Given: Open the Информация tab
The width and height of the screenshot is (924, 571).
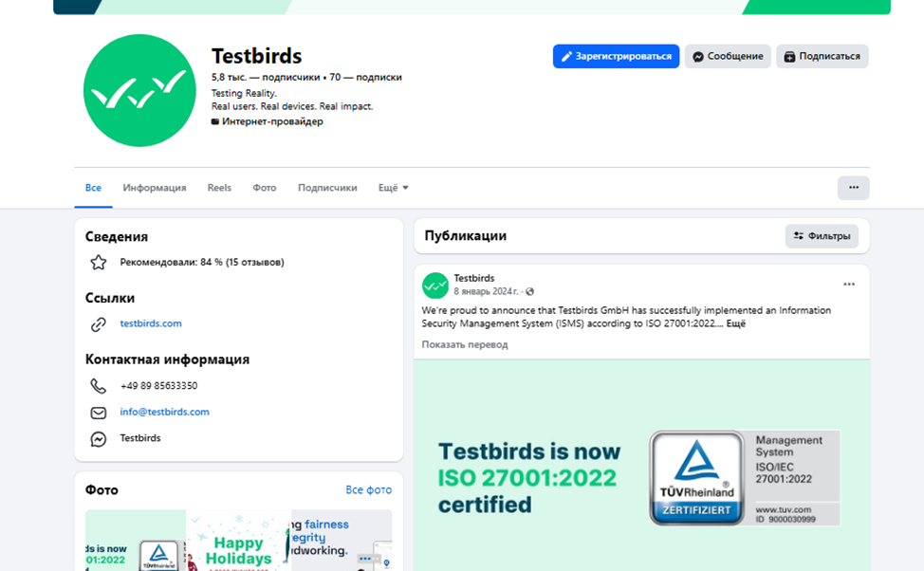Looking at the screenshot, I should 155,188.
